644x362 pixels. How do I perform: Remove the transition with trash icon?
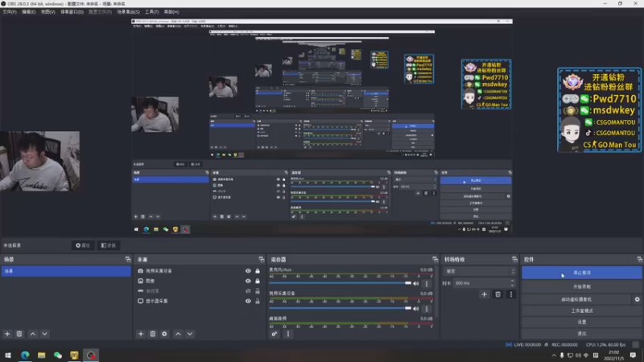tap(497, 294)
